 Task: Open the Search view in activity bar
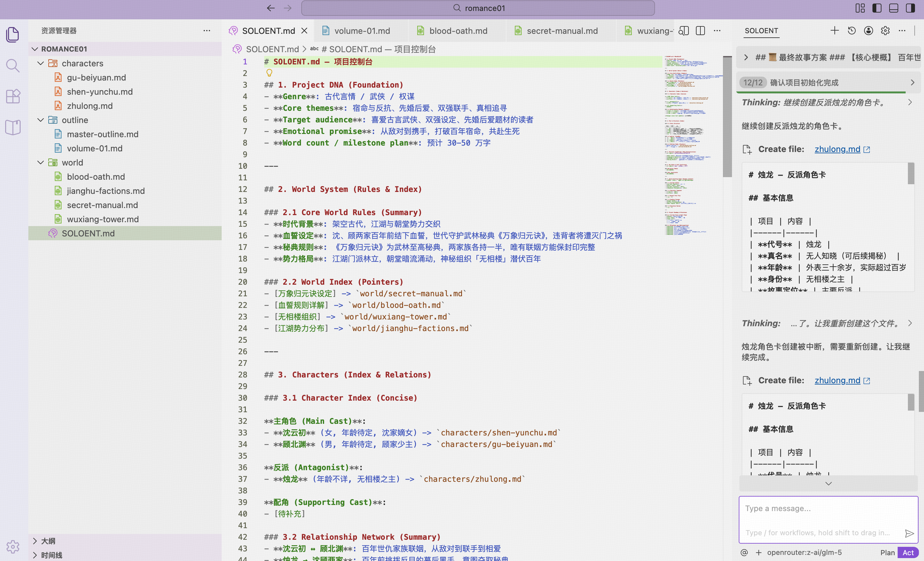[x=13, y=66]
